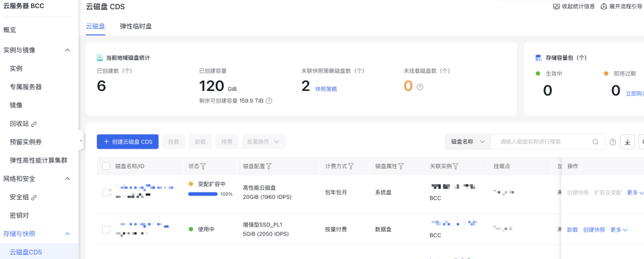
Task: Click help icon beside remaining creatable capacity
Action: [x=269, y=101]
